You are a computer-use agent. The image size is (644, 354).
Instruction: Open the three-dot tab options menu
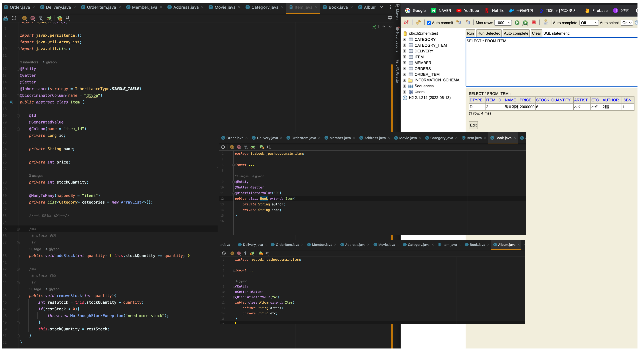(x=390, y=7)
